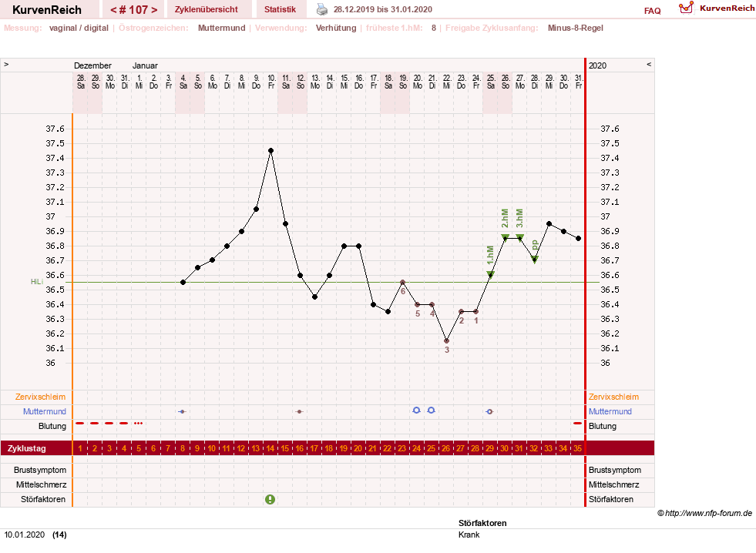
Task: Click the KurvenReich logo icon at top right
Action: coord(686,8)
